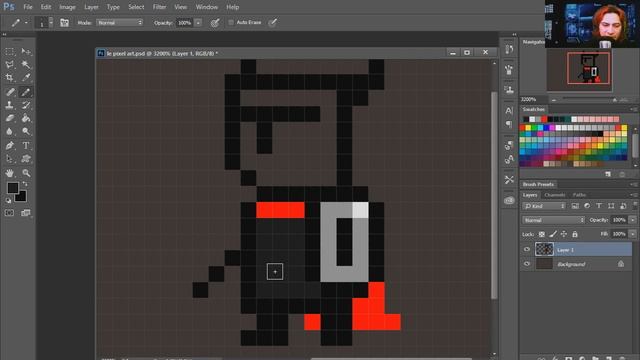Open the layer filter Kind dropdown

click(544, 206)
